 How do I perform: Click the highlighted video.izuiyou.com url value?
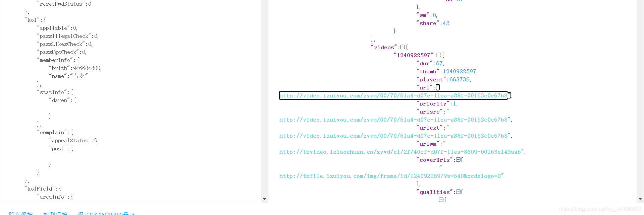point(394,95)
